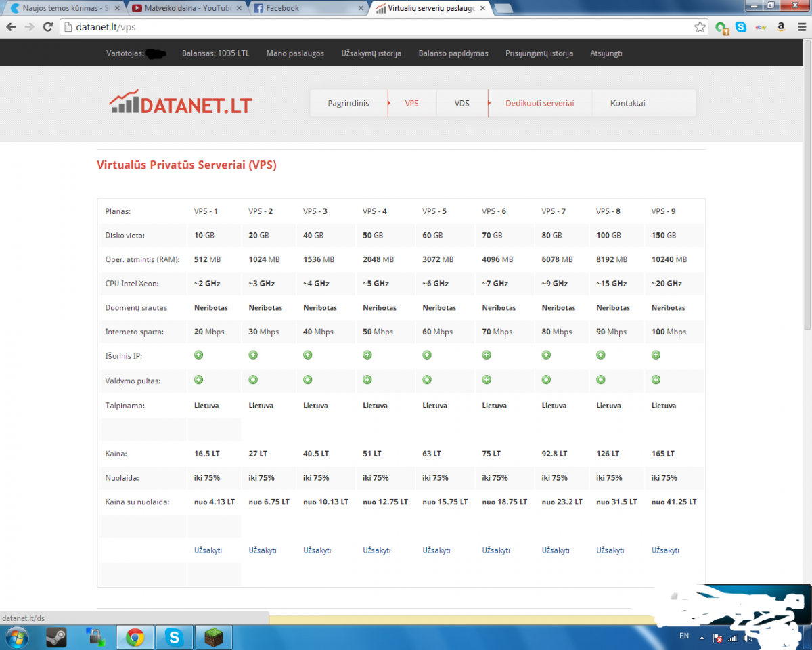The image size is (812, 650).
Task: Switch to the Matveiko daina YouTube tab
Action: click(x=186, y=8)
